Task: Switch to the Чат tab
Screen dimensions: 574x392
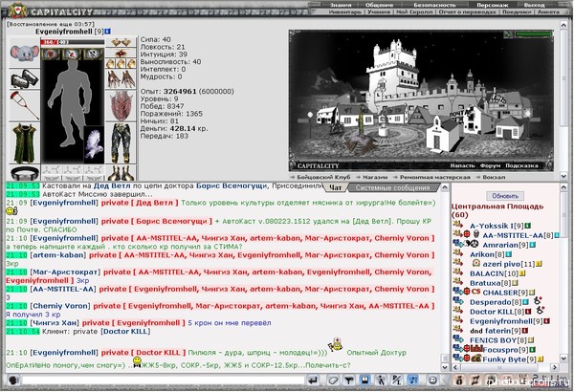Action: 336,187
